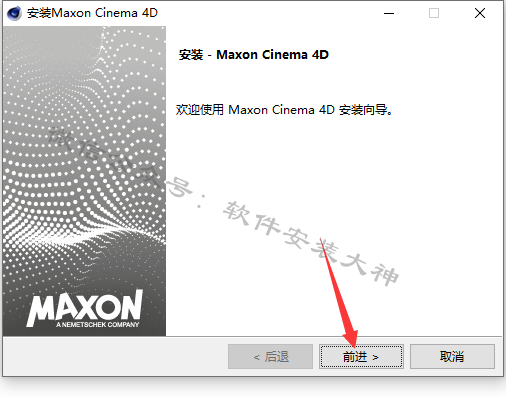The width and height of the screenshot is (506, 401).
Task: Continue setup with the 前进 > button
Action: point(361,357)
